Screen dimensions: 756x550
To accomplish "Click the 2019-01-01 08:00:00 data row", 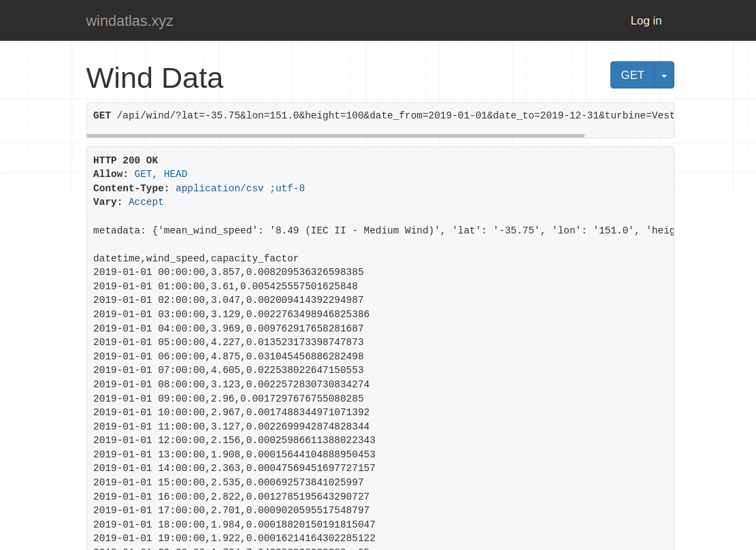I will point(231,385).
